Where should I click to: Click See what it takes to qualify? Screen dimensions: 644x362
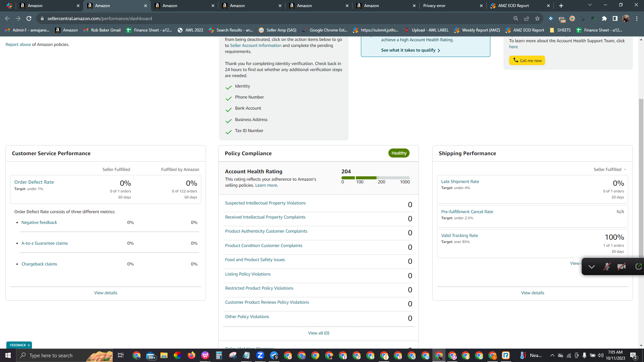tap(411, 50)
